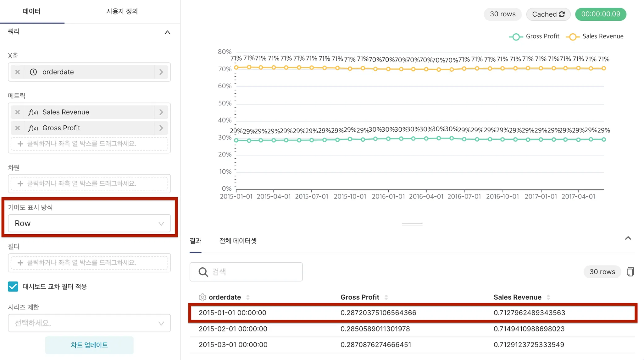
Task: Open the 전체 데이터셋 tab
Action: click(x=238, y=241)
